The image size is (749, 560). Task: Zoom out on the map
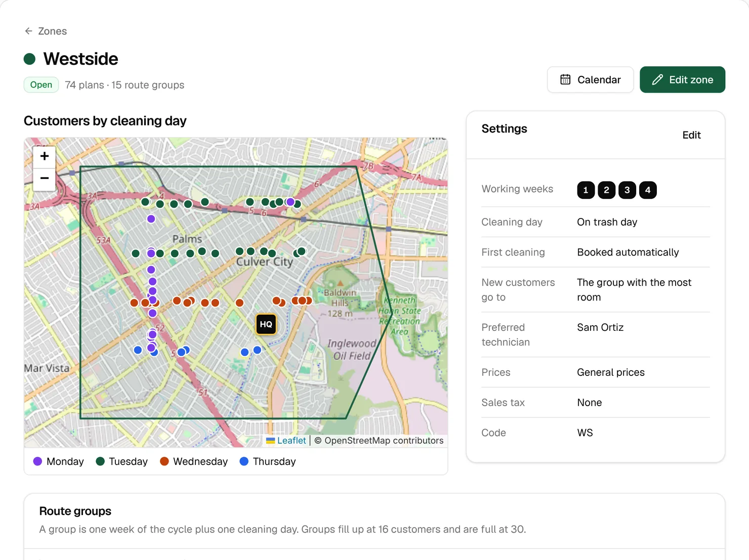click(x=45, y=179)
